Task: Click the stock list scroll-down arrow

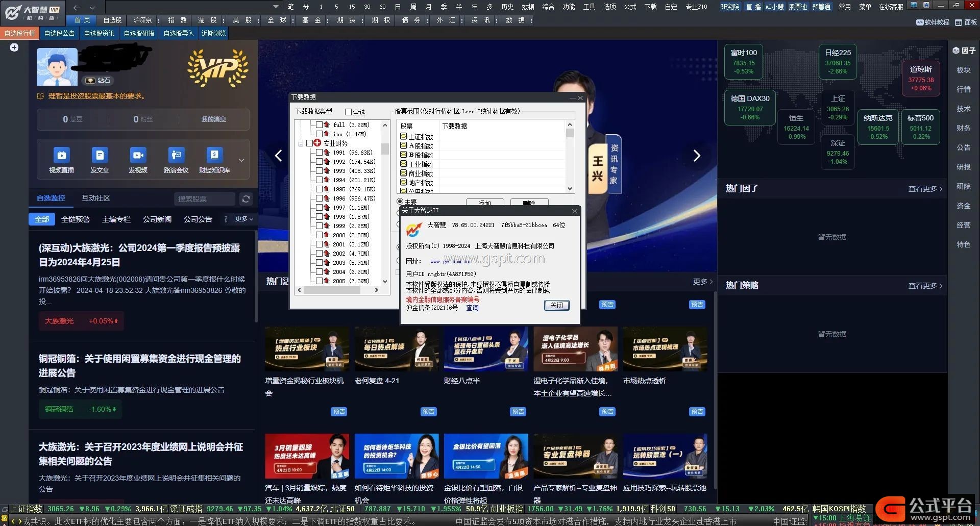Action: [x=570, y=189]
